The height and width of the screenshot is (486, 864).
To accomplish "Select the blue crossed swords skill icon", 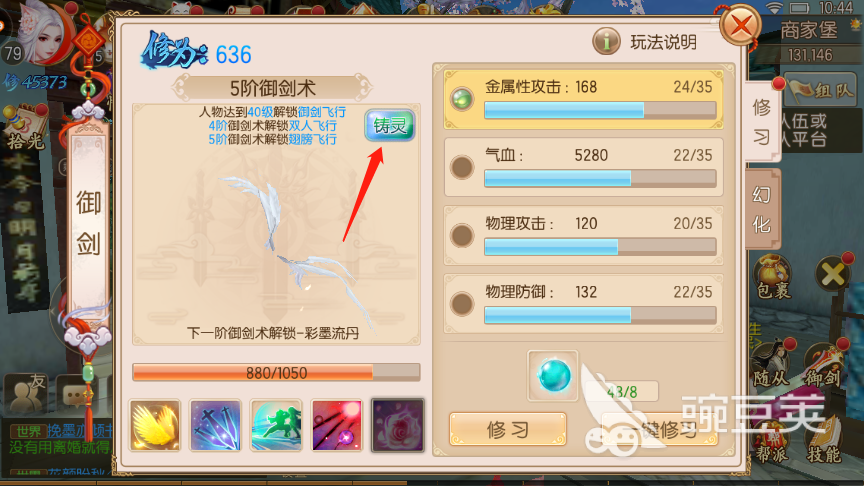I will (215, 425).
